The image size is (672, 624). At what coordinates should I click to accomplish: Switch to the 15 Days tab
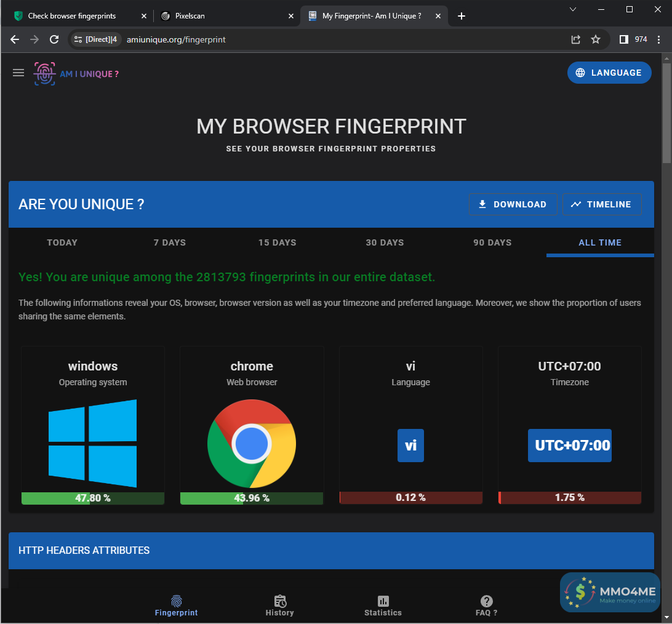(278, 242)
